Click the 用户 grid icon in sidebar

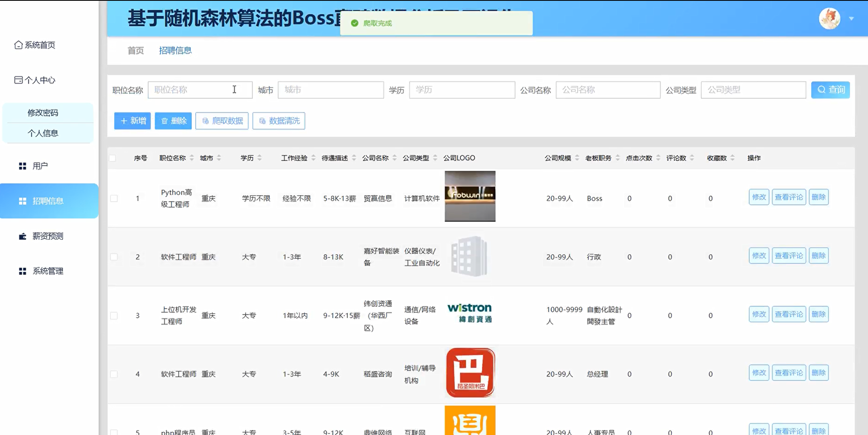coord(23,166)
